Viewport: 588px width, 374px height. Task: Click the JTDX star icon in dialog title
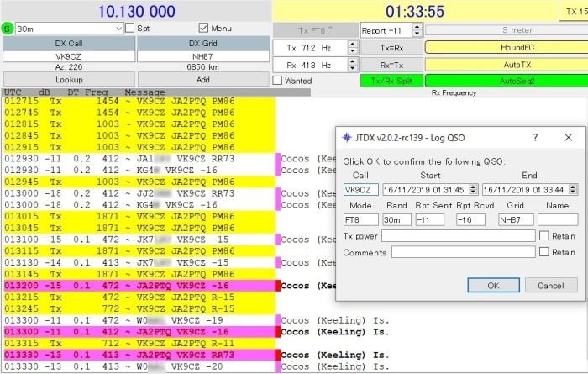[347, 138]
